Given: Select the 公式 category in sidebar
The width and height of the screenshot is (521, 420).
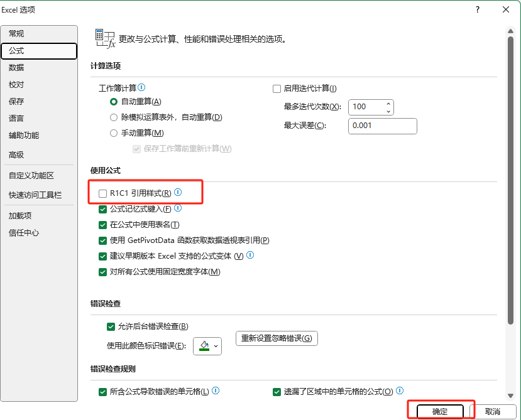Looking at the screenshot, I should click(x=39, y=51).
